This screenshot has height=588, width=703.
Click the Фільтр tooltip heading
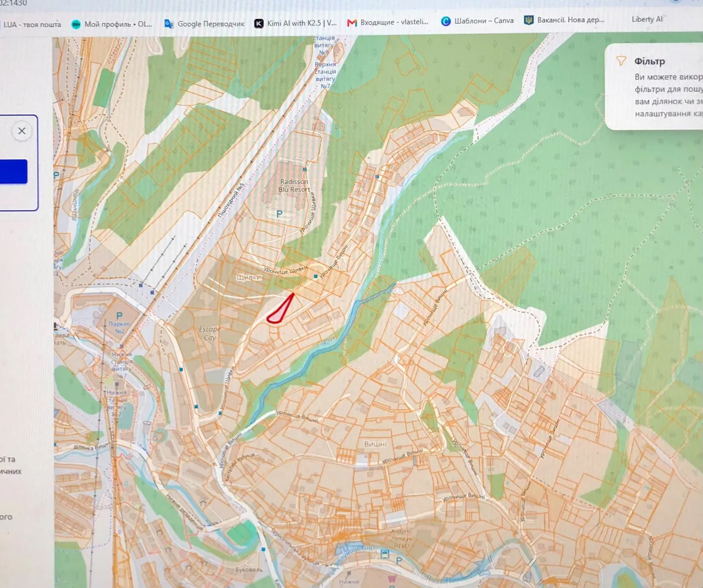650,62
